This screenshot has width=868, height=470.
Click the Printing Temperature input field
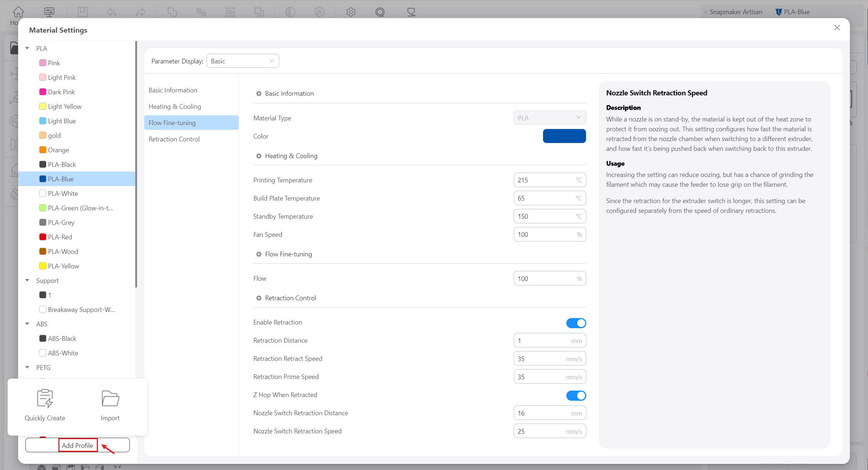pyautogui.click(x=550, y=180)
